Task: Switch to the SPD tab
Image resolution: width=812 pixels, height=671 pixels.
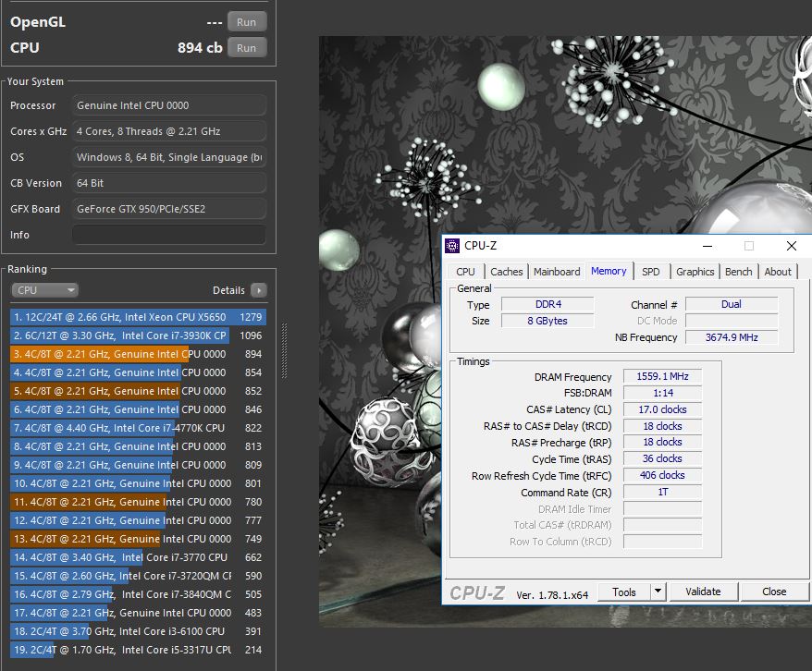Action: point(650,272)
